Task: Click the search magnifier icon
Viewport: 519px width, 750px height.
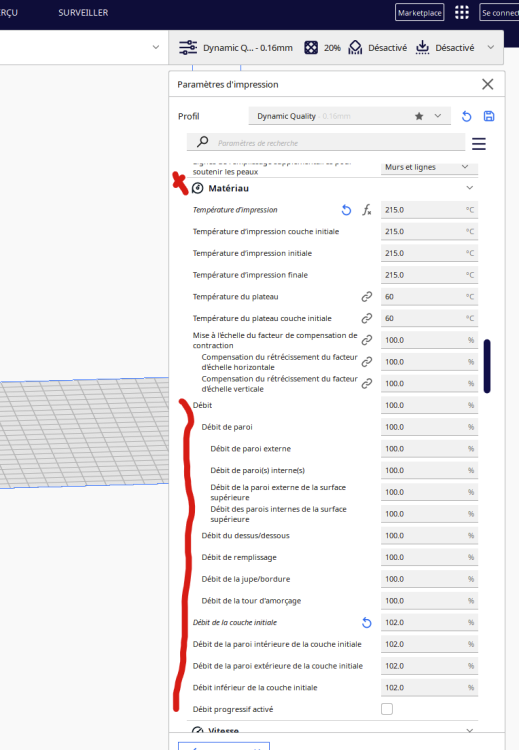Action: click(203, 142)
